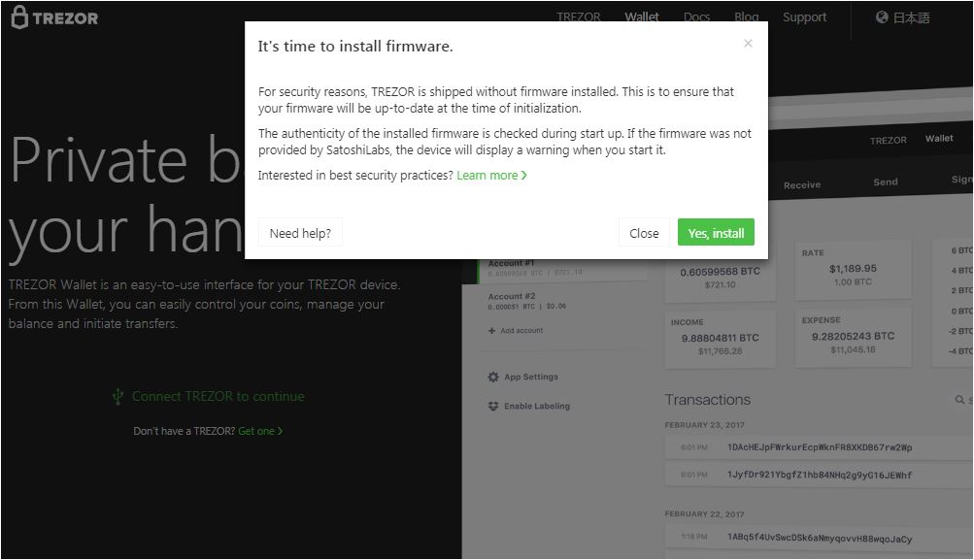
Task: Open the Learn more link chevron
Action: [523, 175]
